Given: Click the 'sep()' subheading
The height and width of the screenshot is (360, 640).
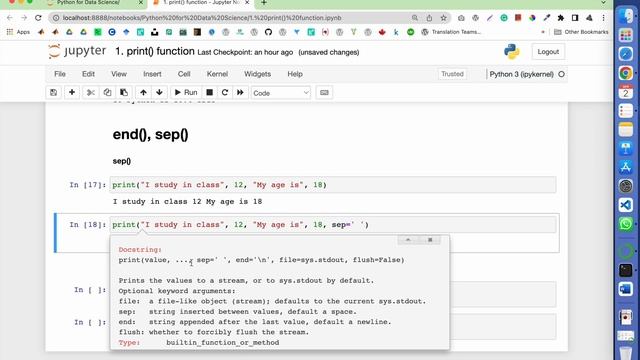Looking at the screenshot, I should pos(122,161).
